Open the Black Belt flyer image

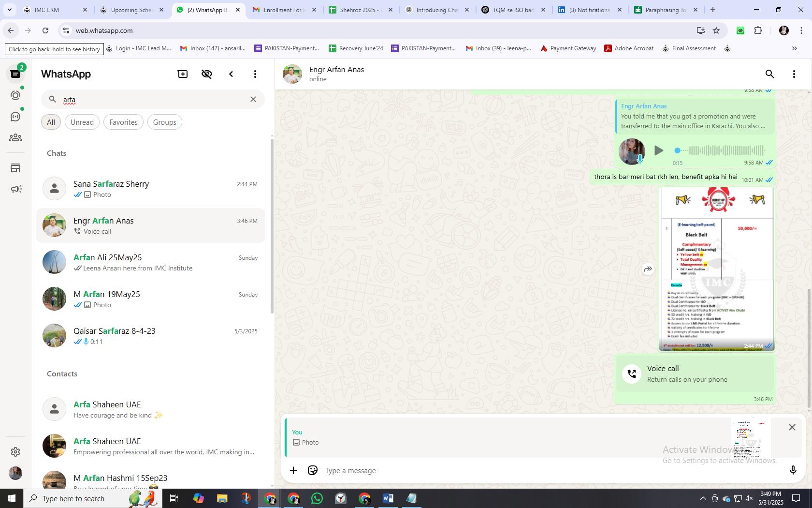(x=717, y=269)
